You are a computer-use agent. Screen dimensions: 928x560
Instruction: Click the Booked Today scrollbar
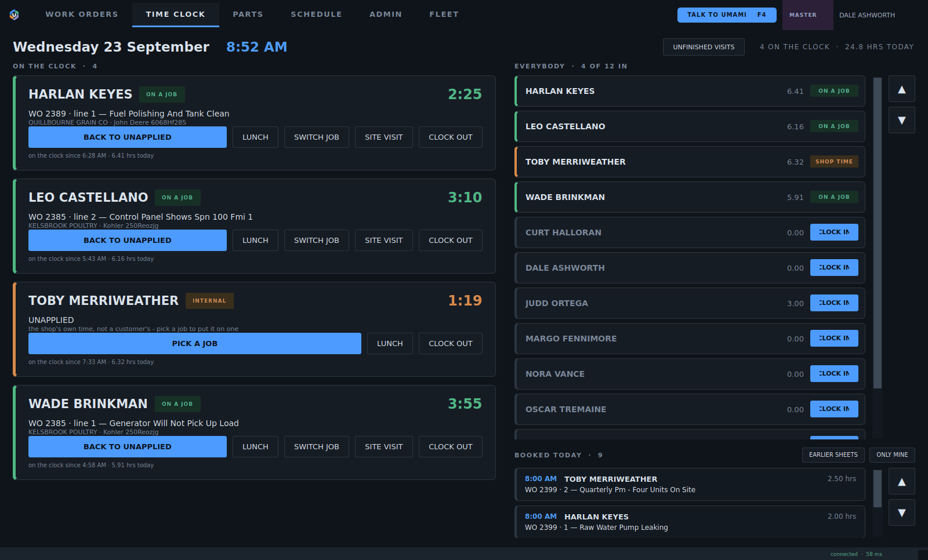(878, 489)
